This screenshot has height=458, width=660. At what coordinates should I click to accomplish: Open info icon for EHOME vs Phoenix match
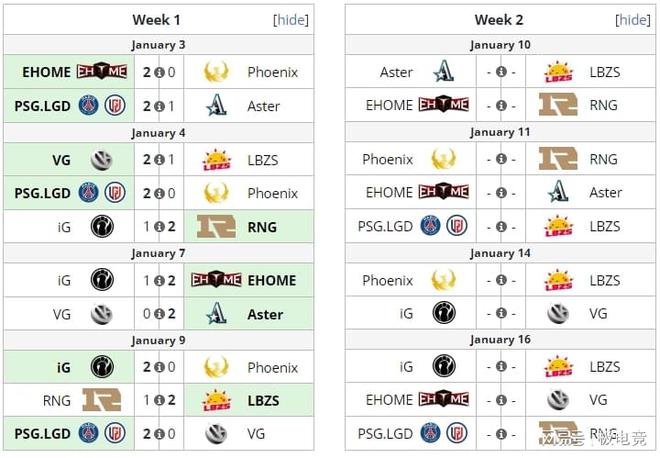(x=159, y=72)
